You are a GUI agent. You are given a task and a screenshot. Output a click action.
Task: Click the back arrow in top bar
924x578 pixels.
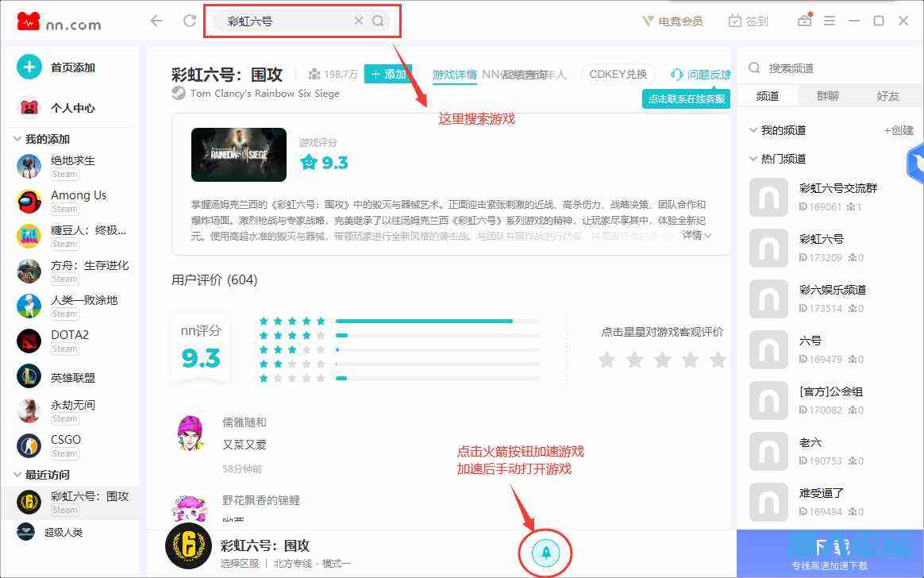click(x=156, y=21)
